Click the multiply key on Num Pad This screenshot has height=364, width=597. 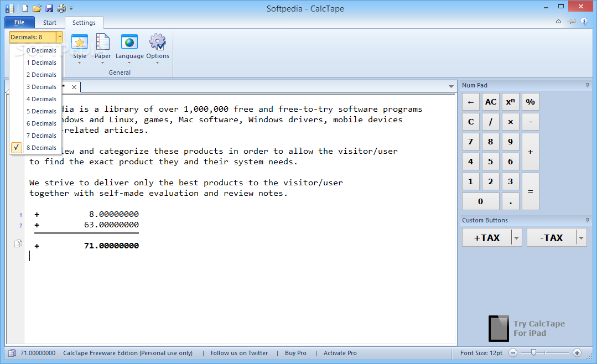(x=511, y=122)
